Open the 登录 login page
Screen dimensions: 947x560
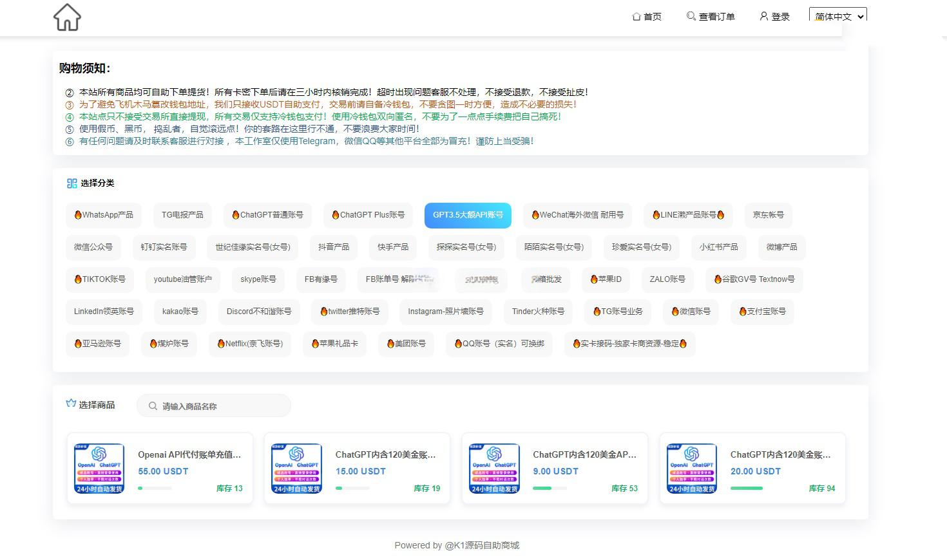point(774,17)
